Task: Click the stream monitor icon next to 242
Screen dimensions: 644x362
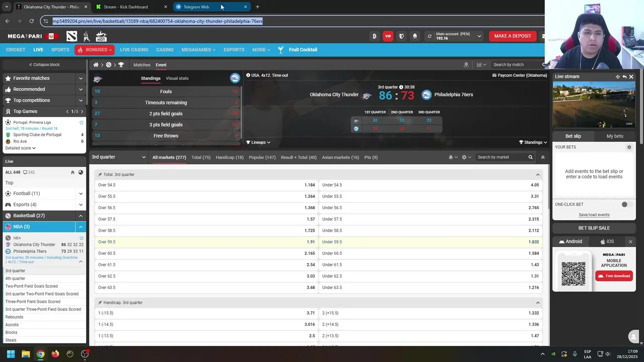Action: (x=25, y=172)
